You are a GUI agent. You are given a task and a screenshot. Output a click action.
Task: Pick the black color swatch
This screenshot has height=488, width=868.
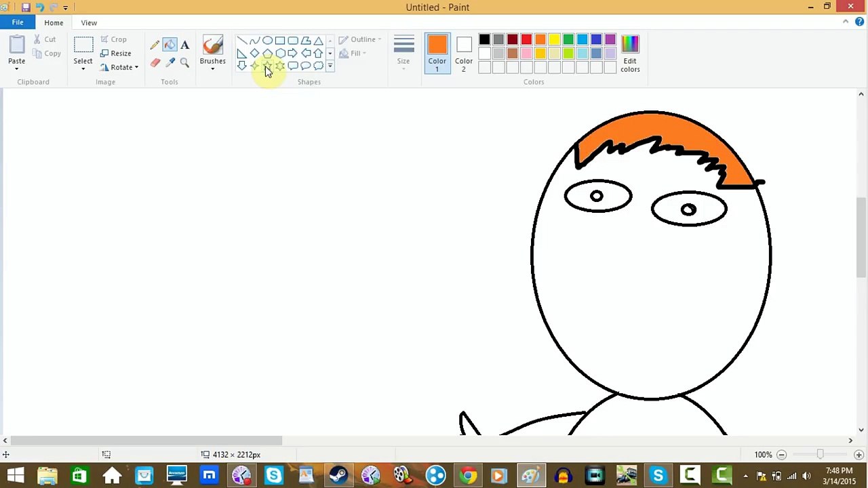tap(484, 40)
